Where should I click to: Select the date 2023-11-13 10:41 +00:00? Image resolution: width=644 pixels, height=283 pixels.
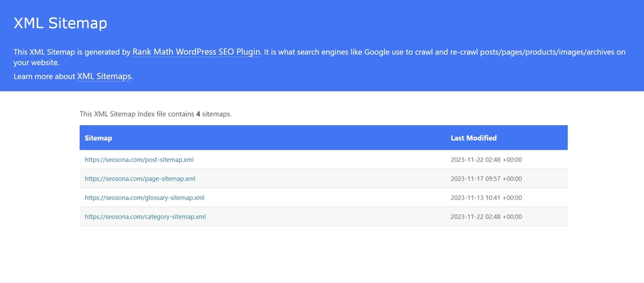tap(486, 197)
